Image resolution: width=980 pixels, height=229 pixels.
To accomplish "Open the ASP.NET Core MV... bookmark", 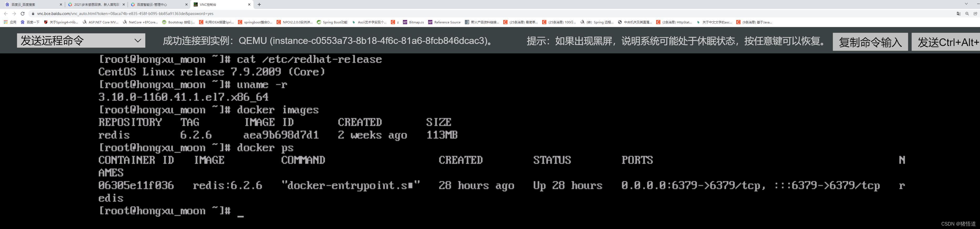I will pos(100,22).
